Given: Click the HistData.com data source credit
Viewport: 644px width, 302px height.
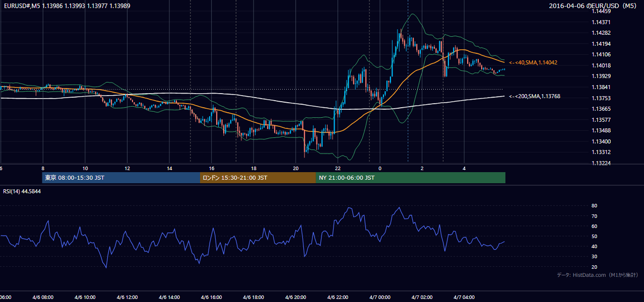Looking at the screenshot, I should pyautogui.click(x=598, y=275).
